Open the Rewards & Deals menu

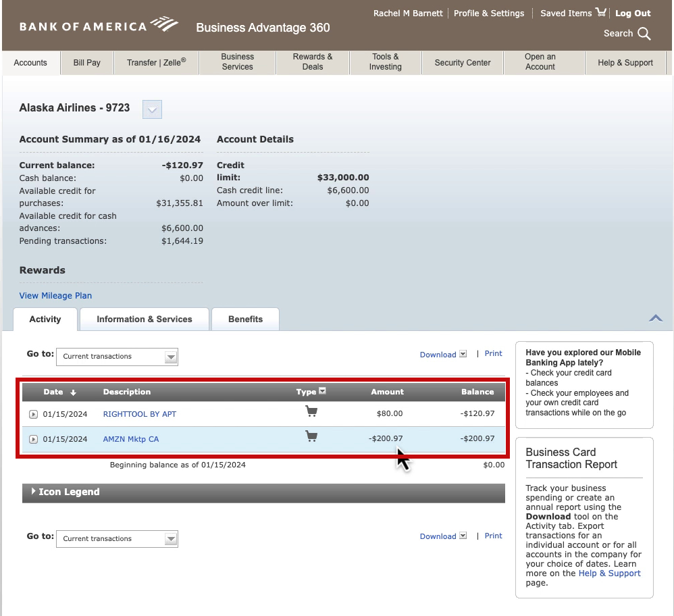point(313,62)
